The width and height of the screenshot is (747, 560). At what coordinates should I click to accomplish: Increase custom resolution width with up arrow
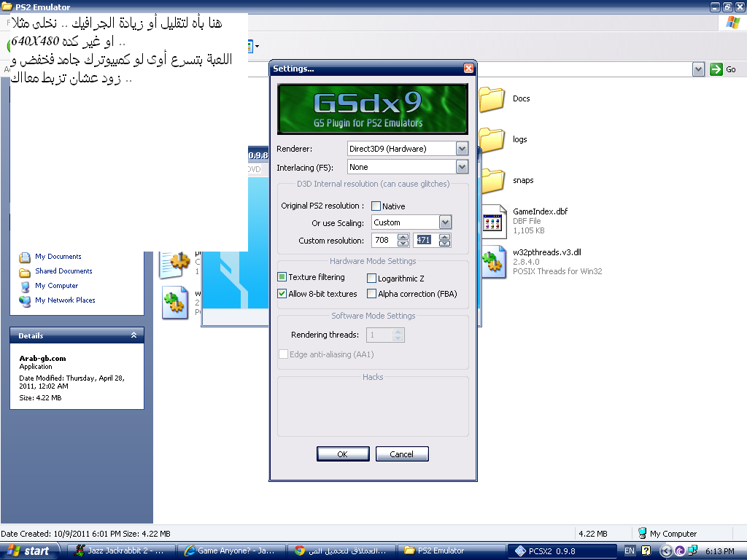coord(403,237)
